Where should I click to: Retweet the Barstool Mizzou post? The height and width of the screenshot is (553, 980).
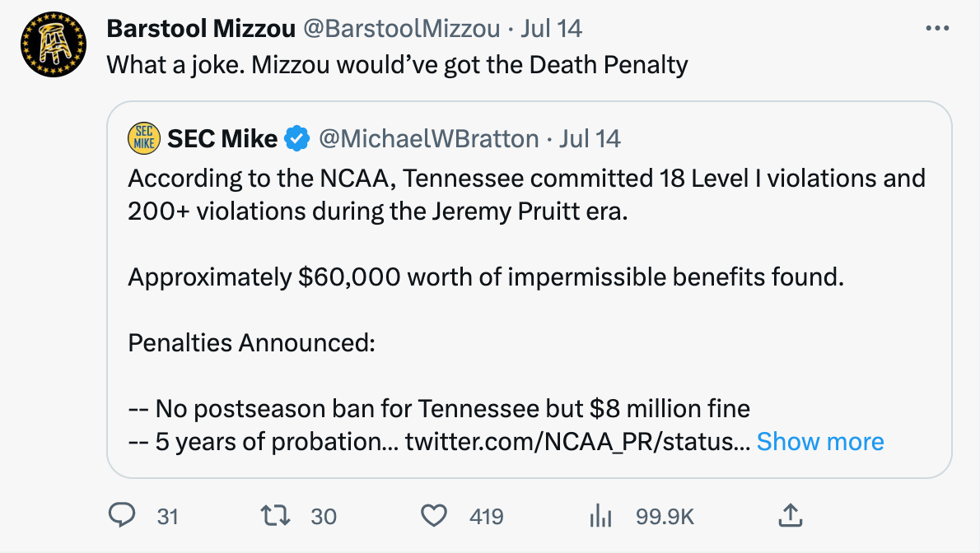point(270,516)
